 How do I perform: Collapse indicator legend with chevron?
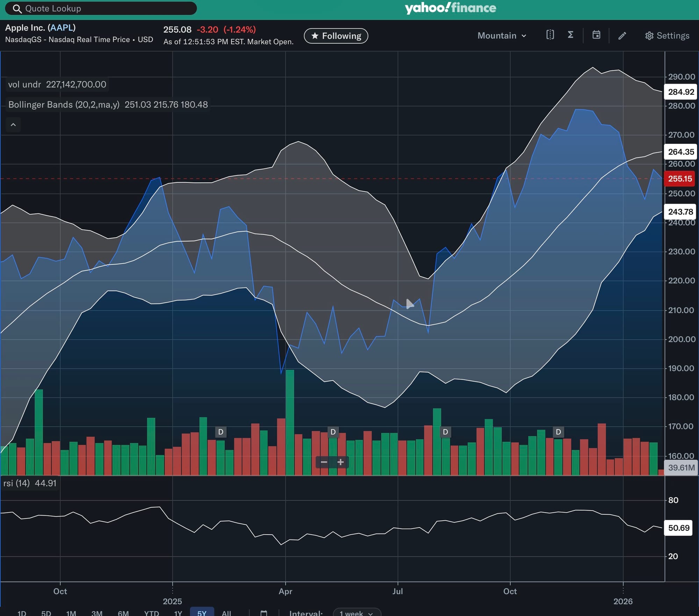[x=13, y=125]
